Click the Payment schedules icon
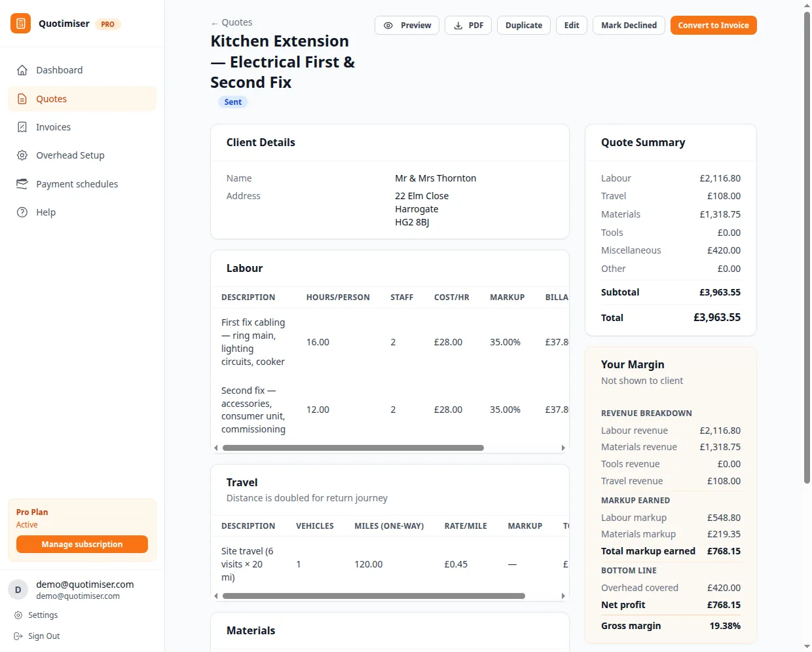The height and width of the screenshot is (652, 812). [x=22, y=184]
